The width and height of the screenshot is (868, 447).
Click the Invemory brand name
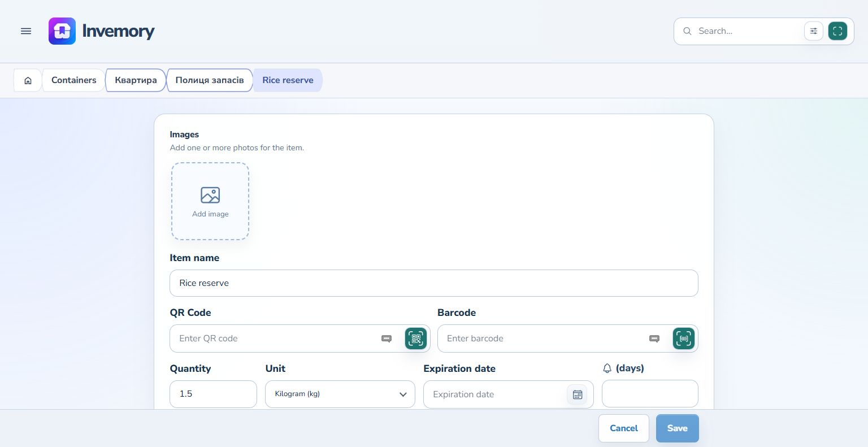[x=118, y=31]
